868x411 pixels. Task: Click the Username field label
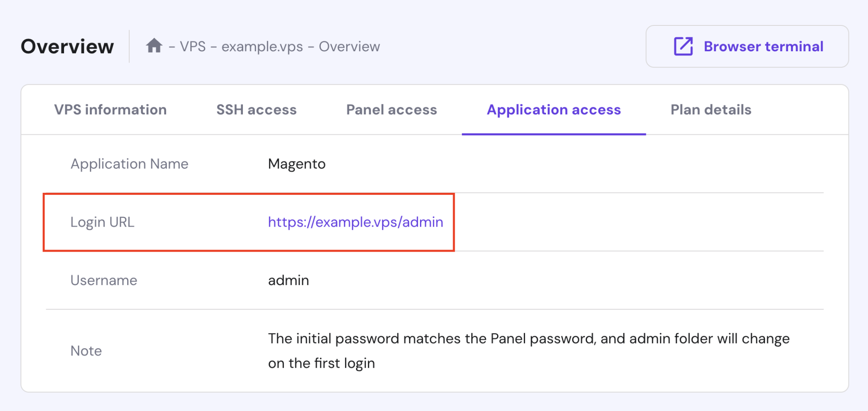[104, 280]
